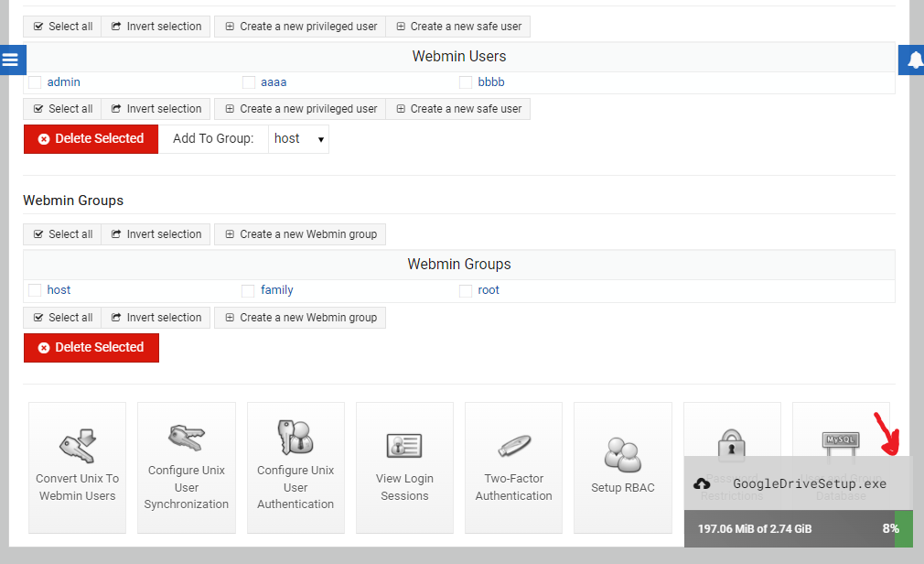
Task: Click the GoogleDriveSetup.exe file name
Action: tap(810, 483)
